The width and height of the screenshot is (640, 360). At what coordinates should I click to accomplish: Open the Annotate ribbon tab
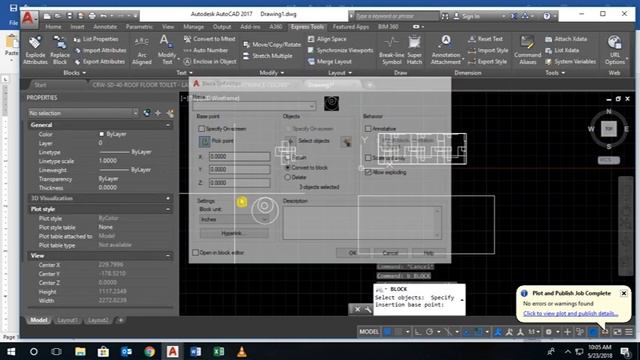(x=105, y=27)
